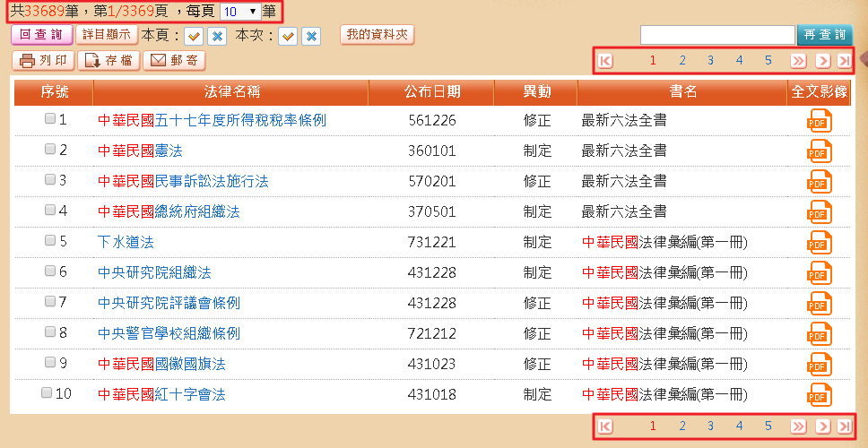The height and width of the screenshot is (448, 868).
Task: Go to page 3 in top pagination
Action: tap(710, 61)
